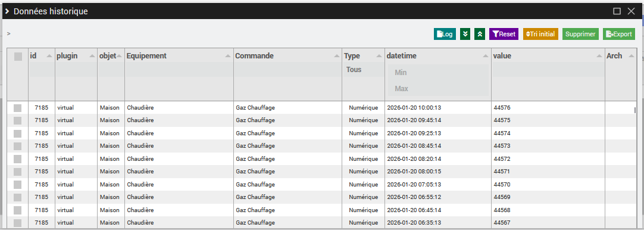The image size is (644, 230).
Task: Click Gaz Chauffage in the 44576 row
Action: click(255, 108)
